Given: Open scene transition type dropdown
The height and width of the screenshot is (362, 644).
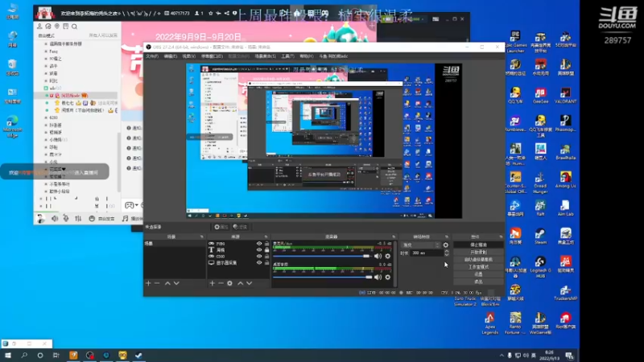Looking at the screenshot, I should 420,245.
